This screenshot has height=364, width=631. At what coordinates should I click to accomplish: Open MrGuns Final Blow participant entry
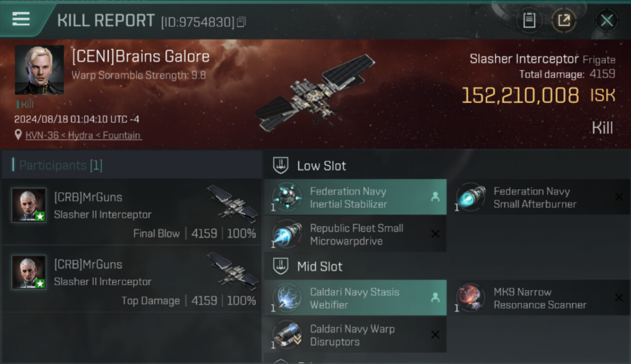coord(132,212)
